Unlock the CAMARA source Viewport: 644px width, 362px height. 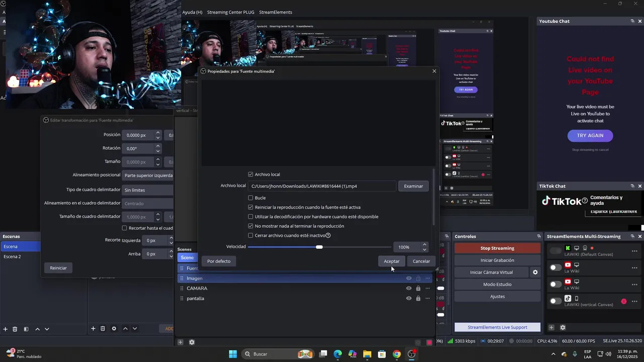pos(418,288)
